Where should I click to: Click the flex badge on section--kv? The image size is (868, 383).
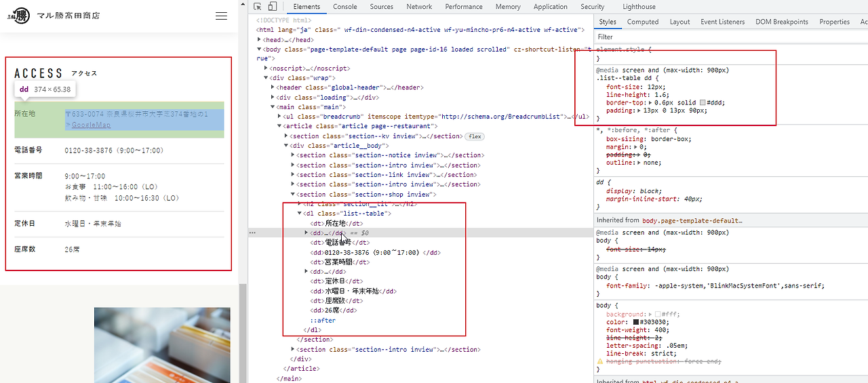pyautogui.click(x=473, y=136)
